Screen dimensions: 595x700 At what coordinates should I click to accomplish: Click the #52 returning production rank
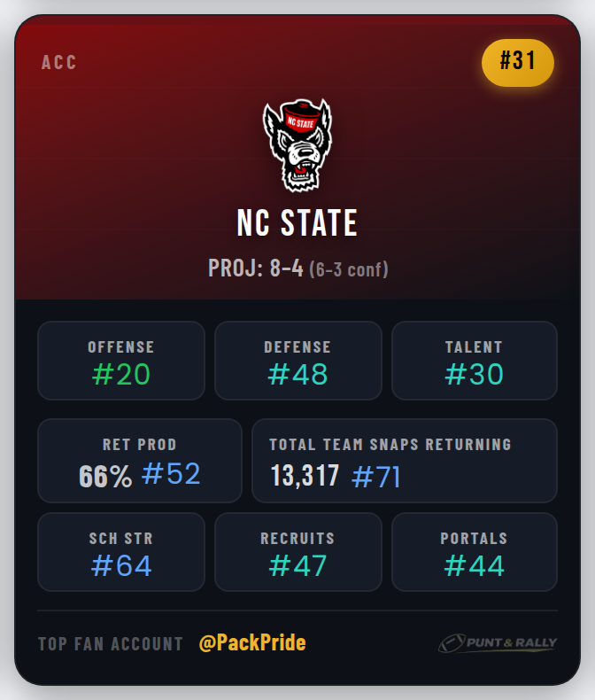click(171, 473)
